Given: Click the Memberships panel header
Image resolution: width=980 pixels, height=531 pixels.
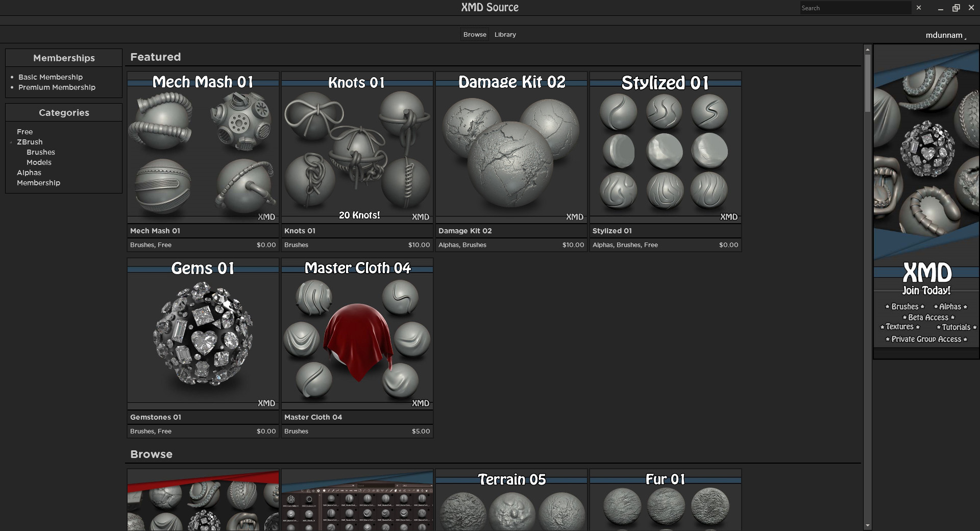Looking at the screenshot, I should click(x=64, y=58).
